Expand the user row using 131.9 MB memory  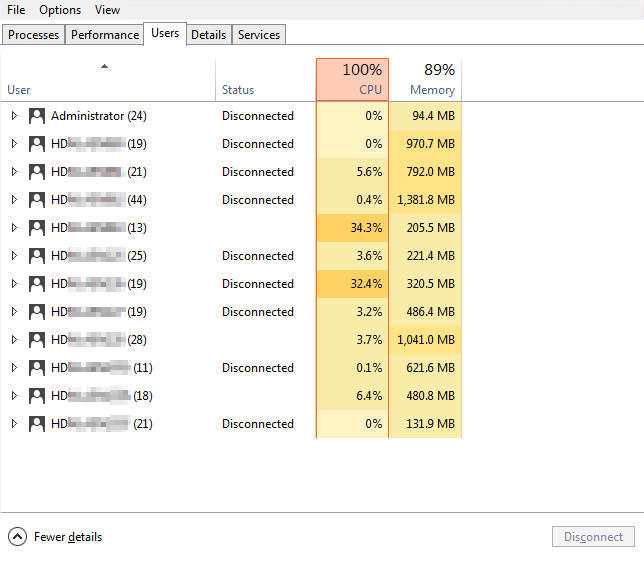point(14,424)
